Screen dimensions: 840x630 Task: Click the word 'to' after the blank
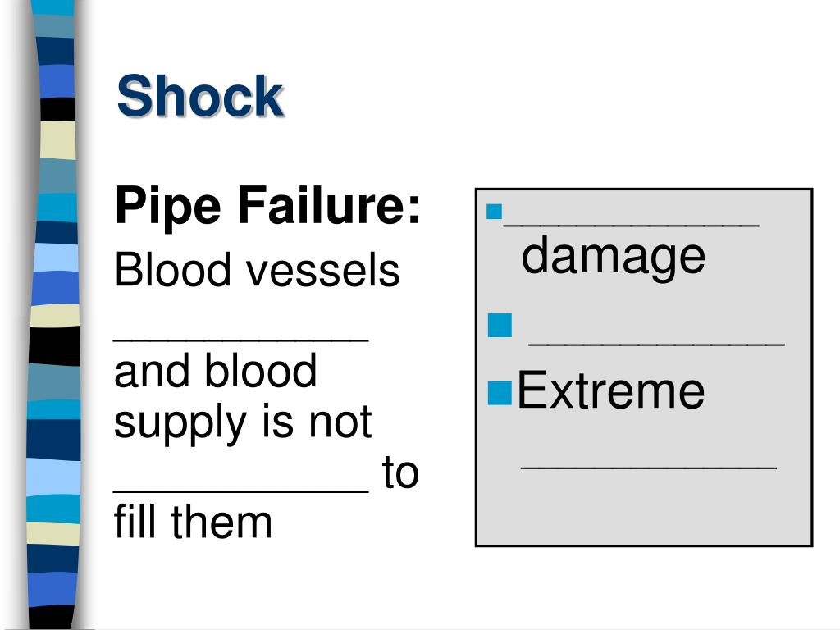[400, 472]
